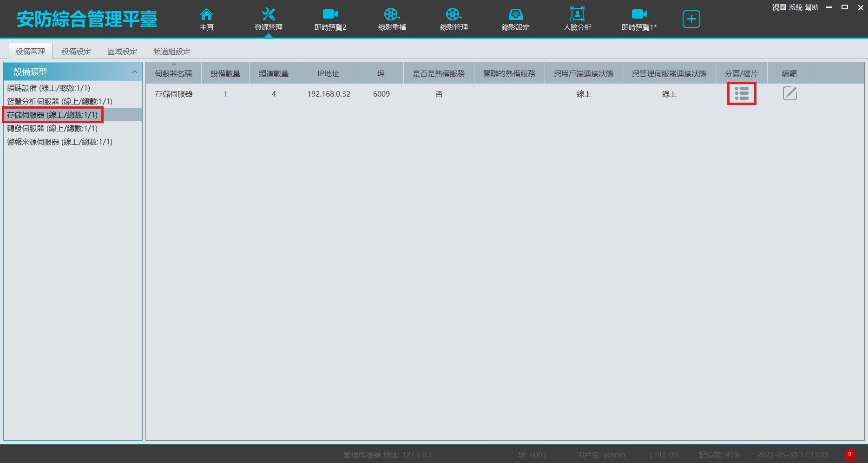Click 與用戶端連接狀態 column header
868x463 pixels.
[584, 73]
